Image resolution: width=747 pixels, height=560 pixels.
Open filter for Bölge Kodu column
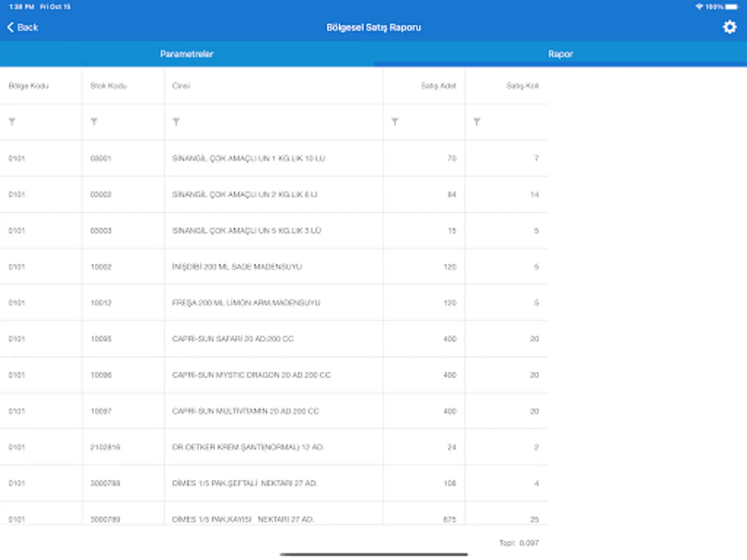pyautogui.click(x=12, y=122)
